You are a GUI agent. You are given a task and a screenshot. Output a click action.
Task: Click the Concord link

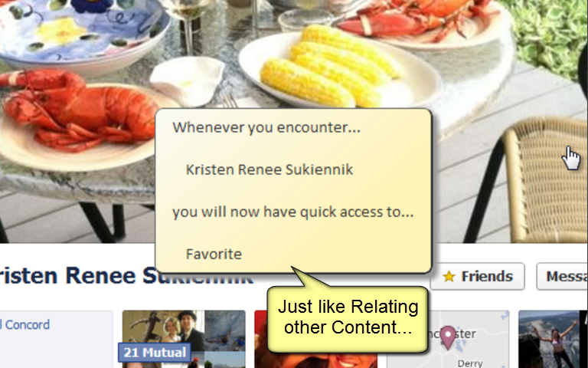(x=27, y=325)
